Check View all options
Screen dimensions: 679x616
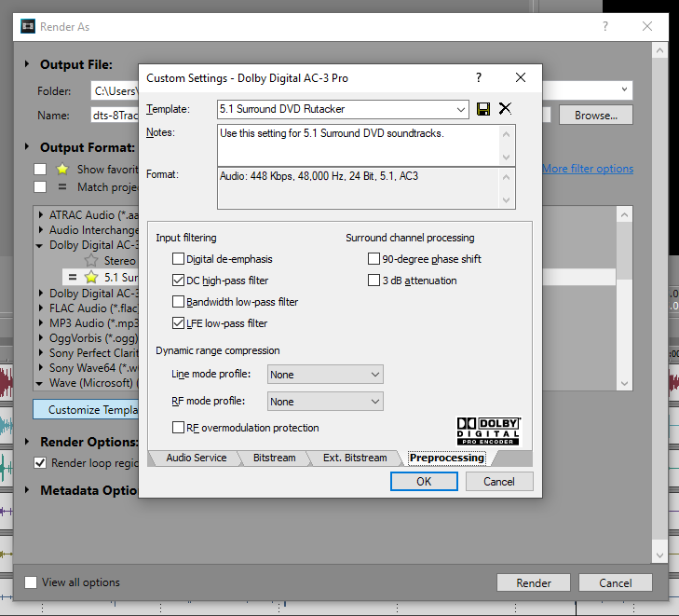click(31, 582)
